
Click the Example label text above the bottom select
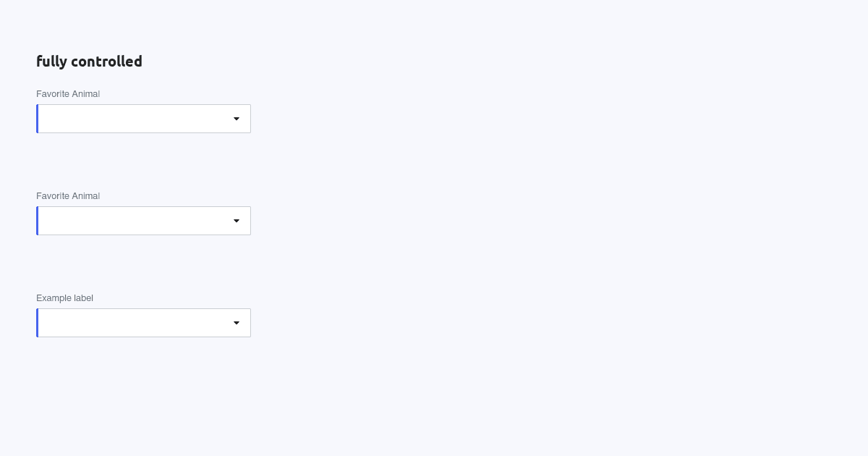coord(64,298)
